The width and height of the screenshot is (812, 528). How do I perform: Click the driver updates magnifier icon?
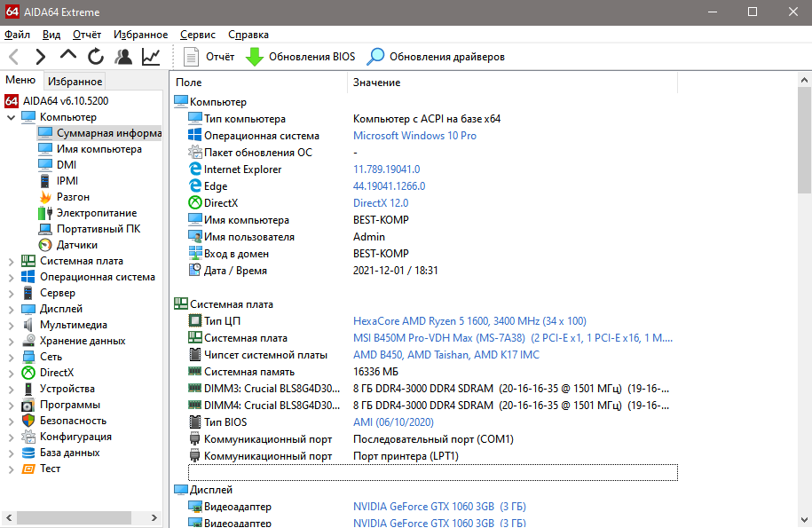coord(376,57)
